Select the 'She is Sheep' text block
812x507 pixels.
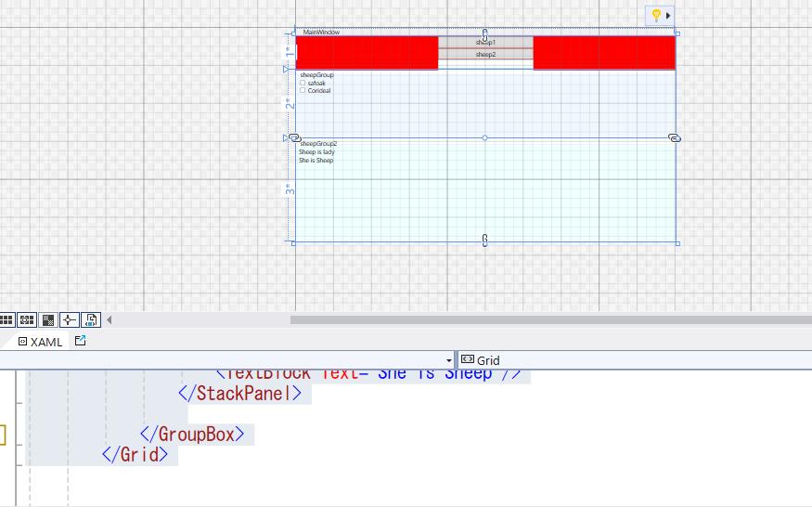tap(316, 161)
